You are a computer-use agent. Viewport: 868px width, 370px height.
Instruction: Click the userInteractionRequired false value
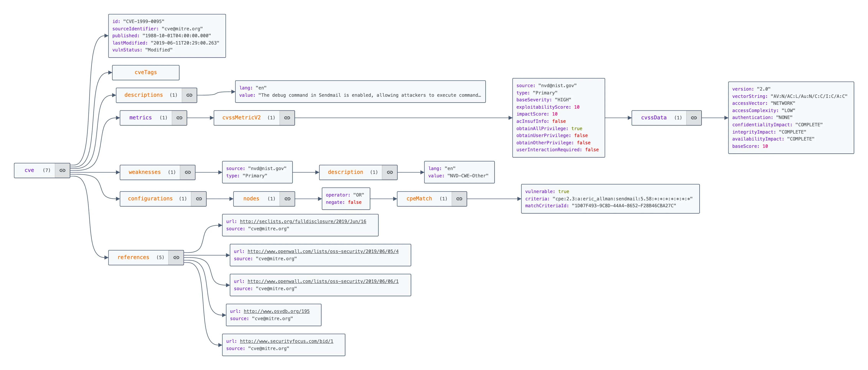[592, 150]
